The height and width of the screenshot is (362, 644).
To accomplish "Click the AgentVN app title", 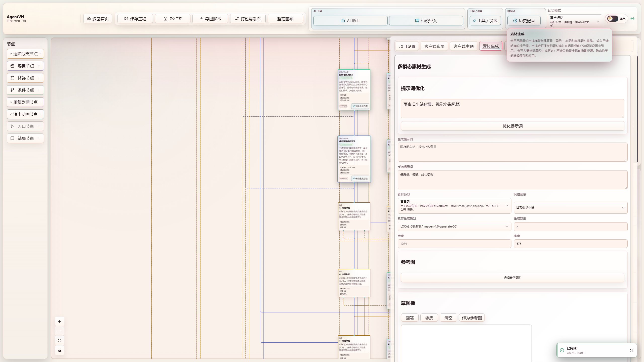I will point(15,17).
